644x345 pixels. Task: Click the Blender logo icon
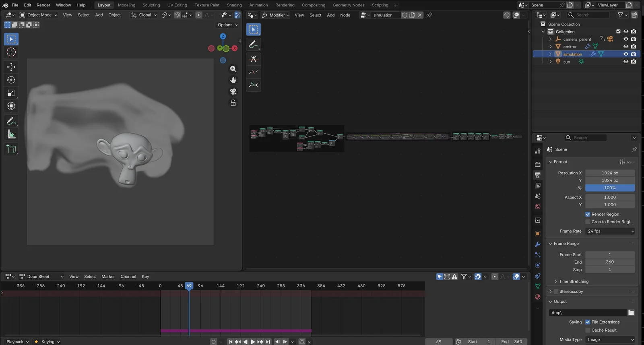pos(5,5)
